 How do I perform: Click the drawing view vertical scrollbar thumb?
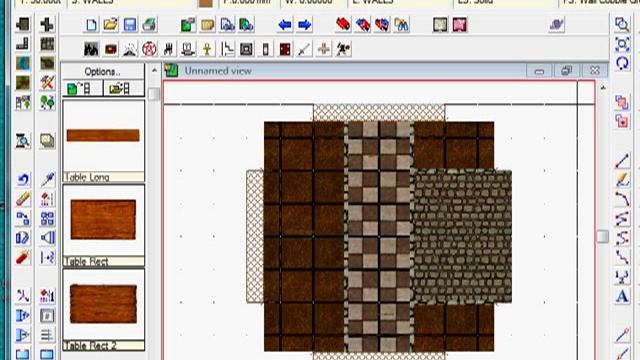point(603,236)
